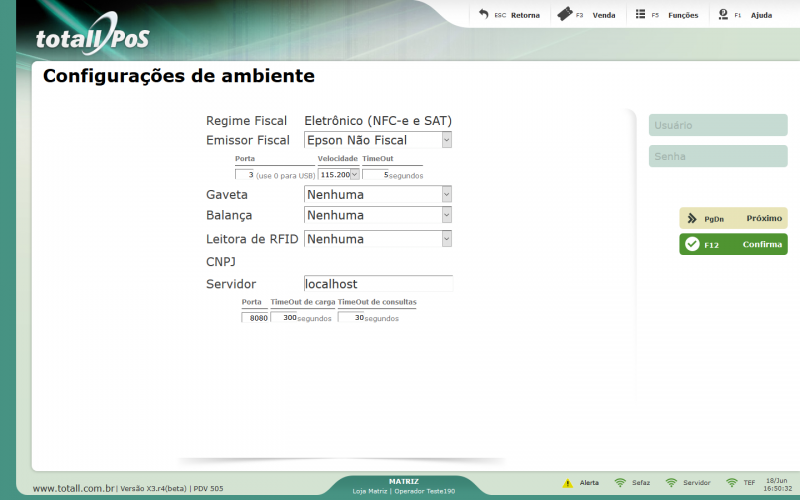Click the TimeOut 5 segundos field

point(376,174)
